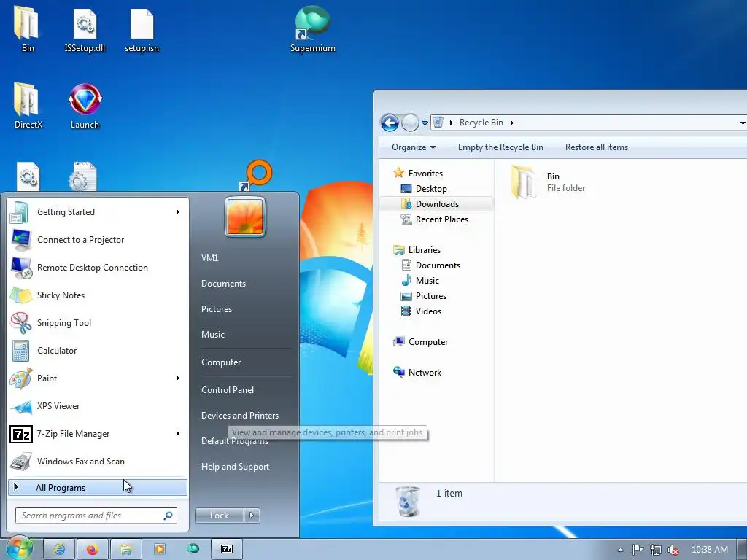Open the Bin folder on the desktop
Image resolution: width=747 pixels, height=560 pixels.
(27, 28)
